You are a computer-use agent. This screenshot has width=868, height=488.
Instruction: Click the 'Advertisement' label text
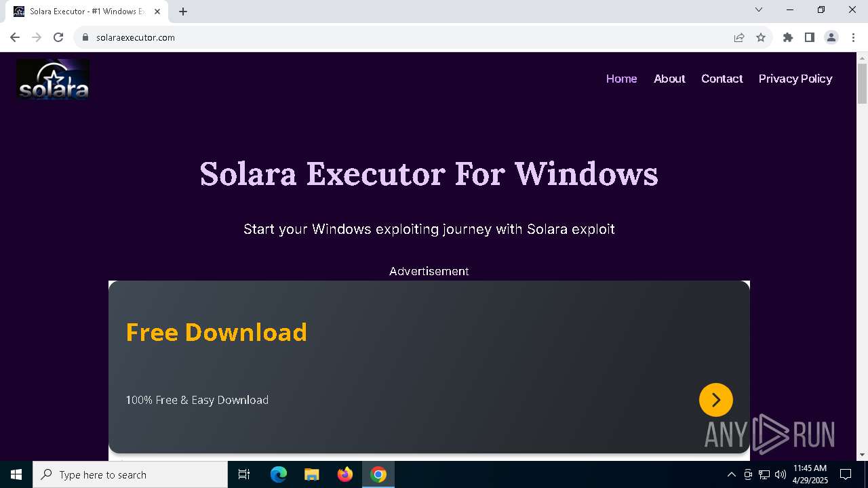[x=429, y=271]
